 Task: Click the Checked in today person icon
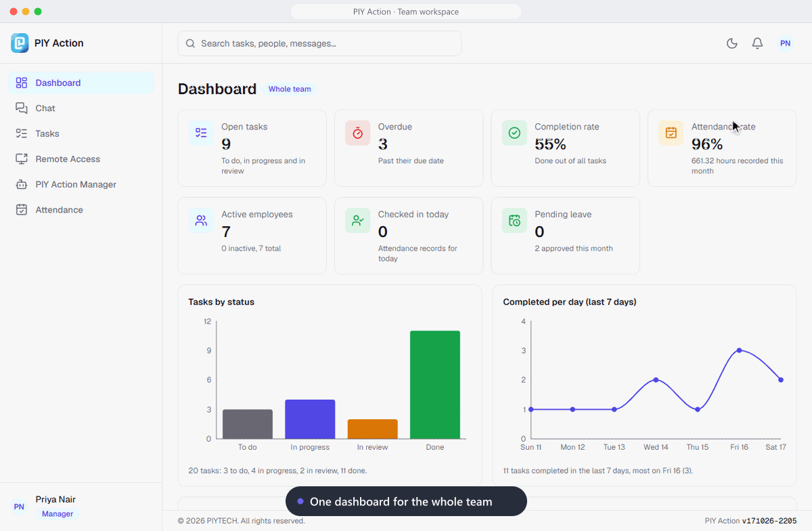coord(357,220)
